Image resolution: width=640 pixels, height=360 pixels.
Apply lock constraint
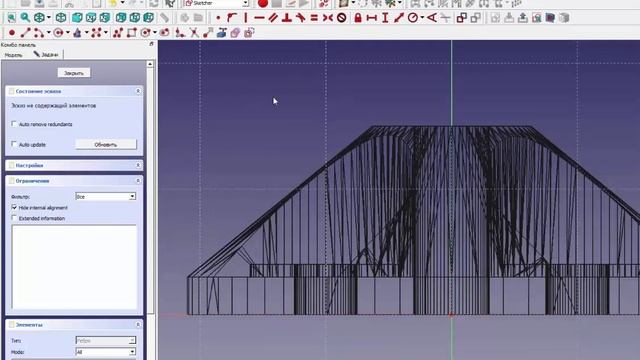358,18
